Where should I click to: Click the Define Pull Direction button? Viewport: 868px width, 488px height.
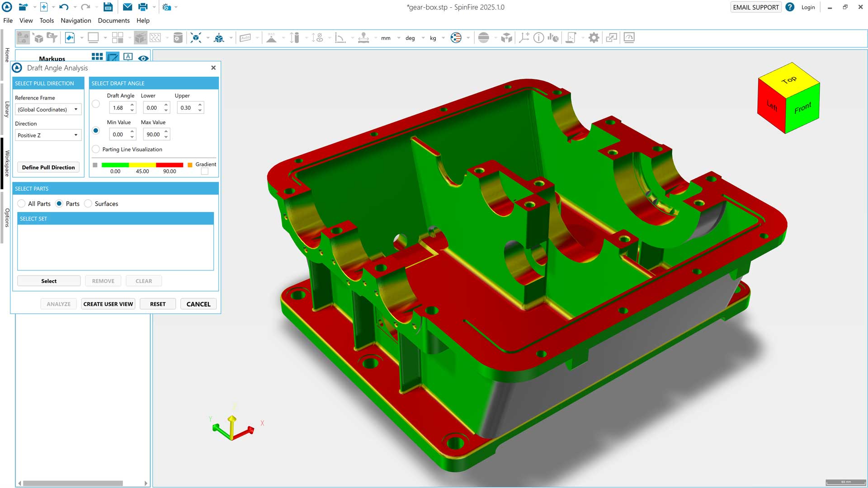tap(48, 167)
